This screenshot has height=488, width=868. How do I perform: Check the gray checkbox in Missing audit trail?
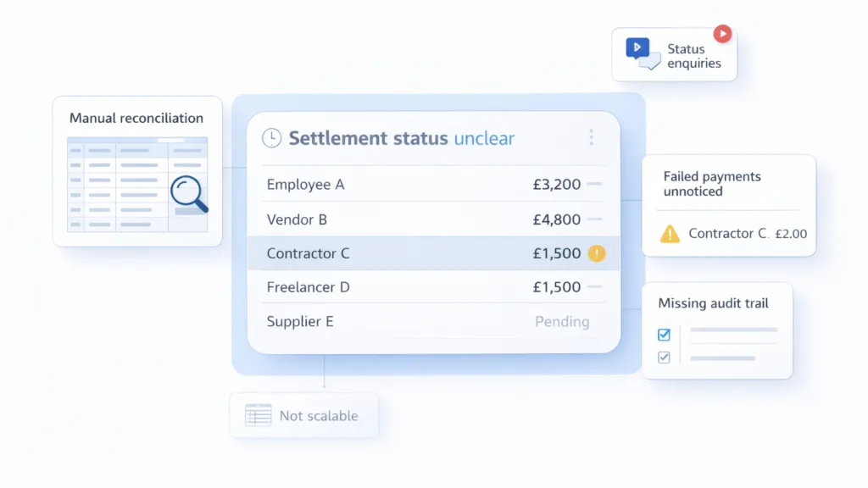663,357
